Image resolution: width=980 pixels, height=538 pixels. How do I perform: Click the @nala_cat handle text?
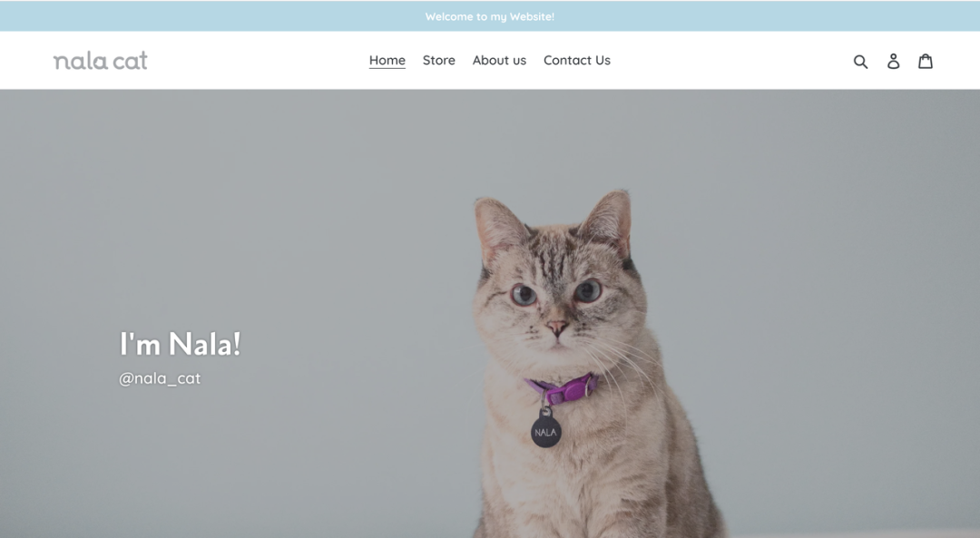tap(160, 378)
